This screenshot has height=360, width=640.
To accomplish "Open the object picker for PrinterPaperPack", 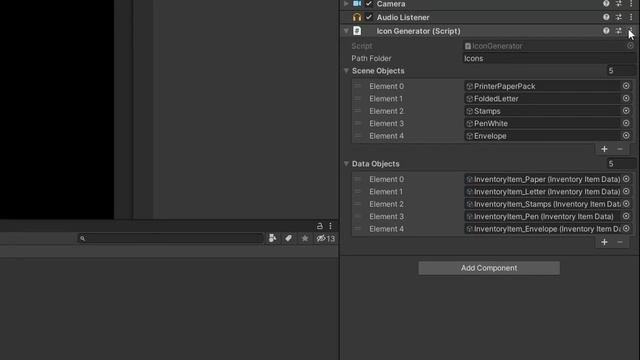I will 626,86.
